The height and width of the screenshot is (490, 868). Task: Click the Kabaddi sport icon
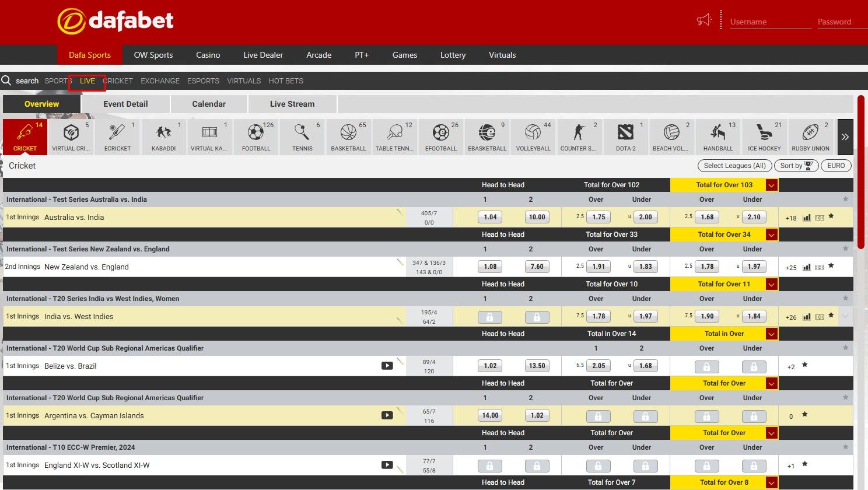164,136
